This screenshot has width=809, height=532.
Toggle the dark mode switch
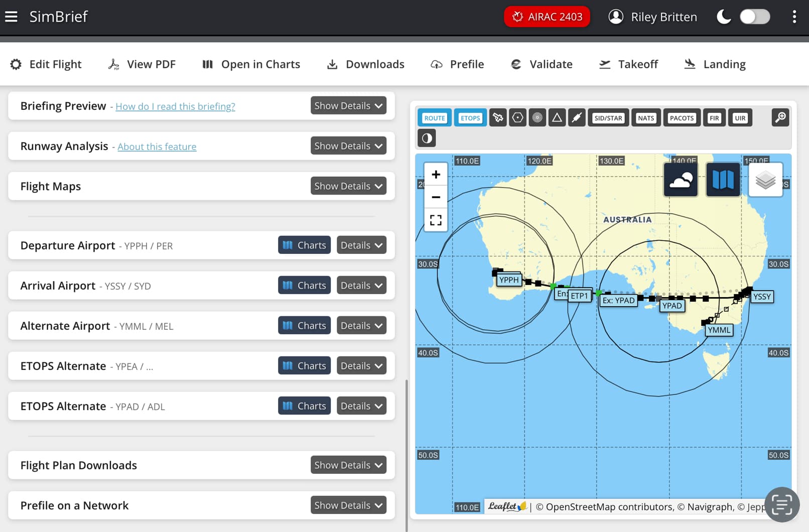(754, 17)
